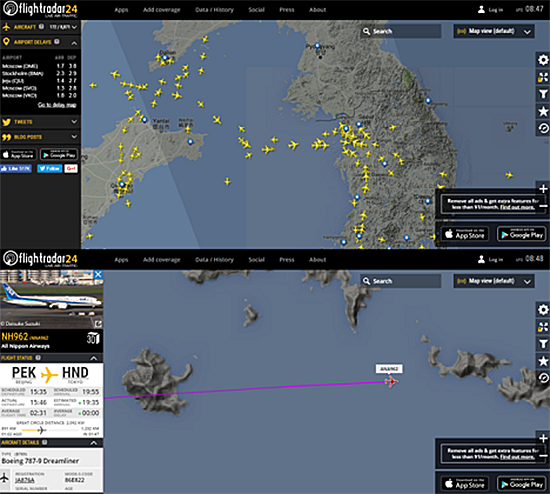This screenshot has height=494, width=550.
Task: Collapse the Aircraft Details section
Action: [94, 443]
